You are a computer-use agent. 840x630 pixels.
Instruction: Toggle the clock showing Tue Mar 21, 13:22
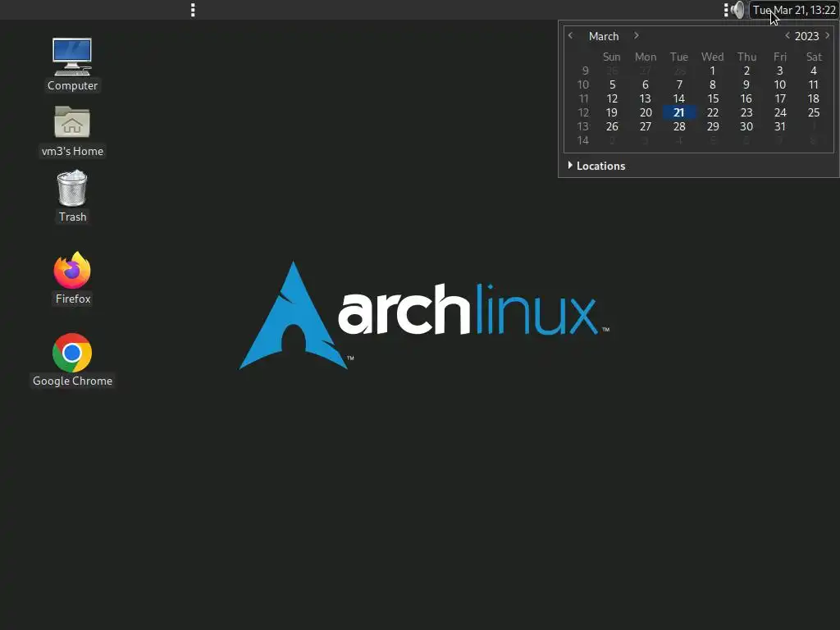794,10
